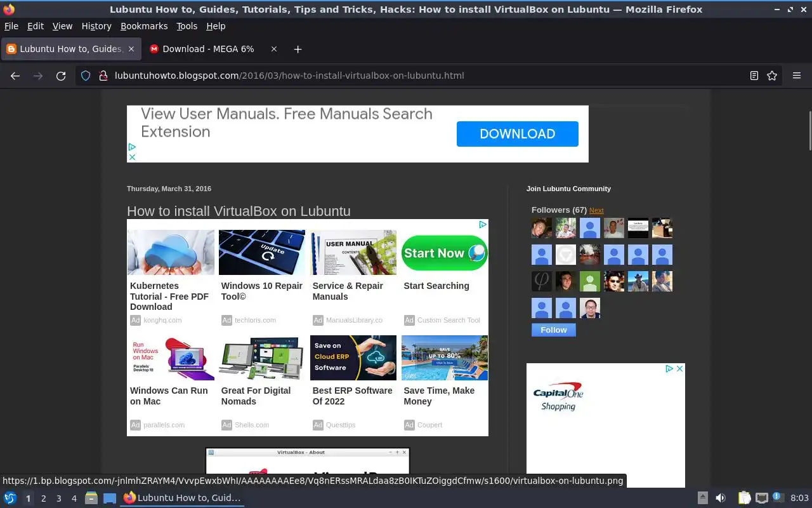
Task: Open Kubernetes Tutorial - Free PDF Download ad
Action: coord(169,296)
